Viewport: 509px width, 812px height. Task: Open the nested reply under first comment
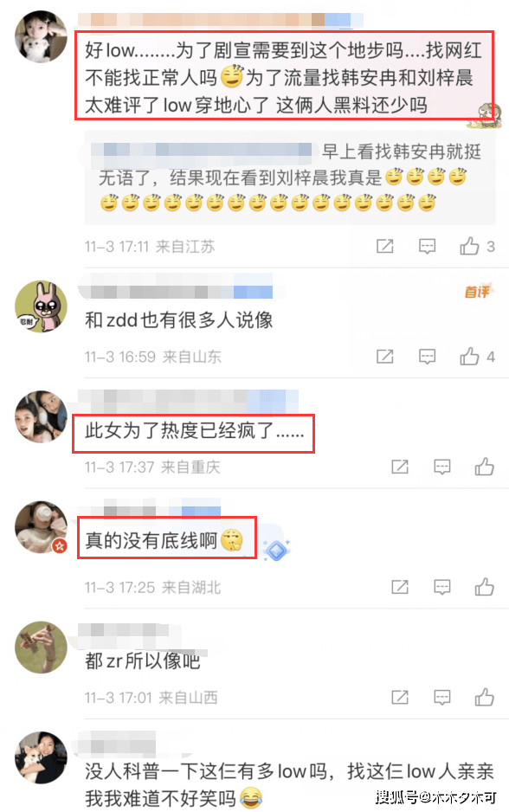coord(290,177)
